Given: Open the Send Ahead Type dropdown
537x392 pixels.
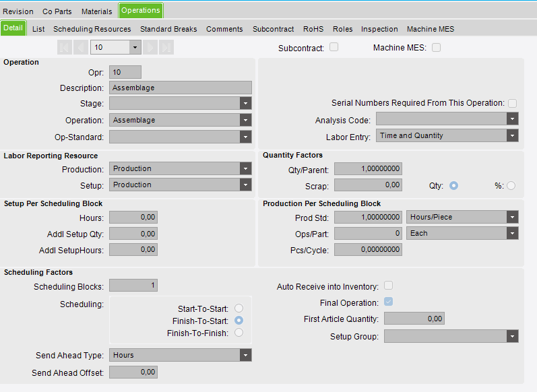Looking at the screenshot, I should pyautogui.click(x=245, y=355).
